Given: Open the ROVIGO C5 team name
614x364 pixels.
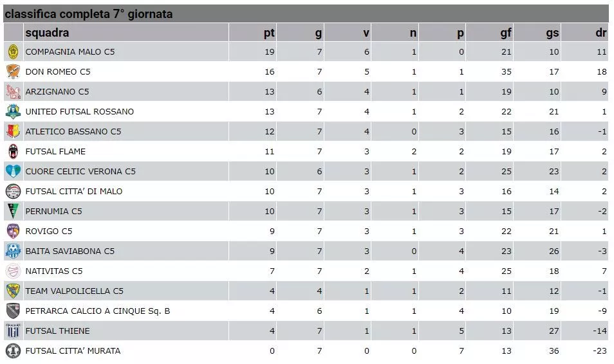Looking at the screenshot, I should (x=49, y=232).
